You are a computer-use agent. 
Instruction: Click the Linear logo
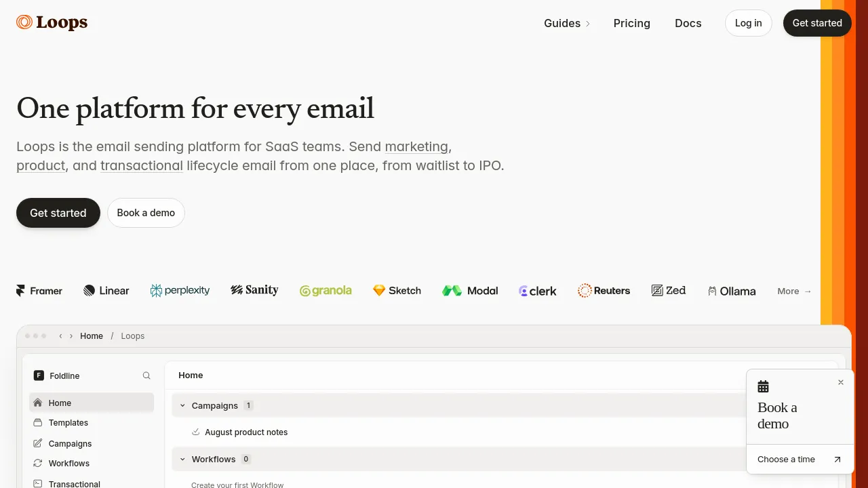pos(106,291)
